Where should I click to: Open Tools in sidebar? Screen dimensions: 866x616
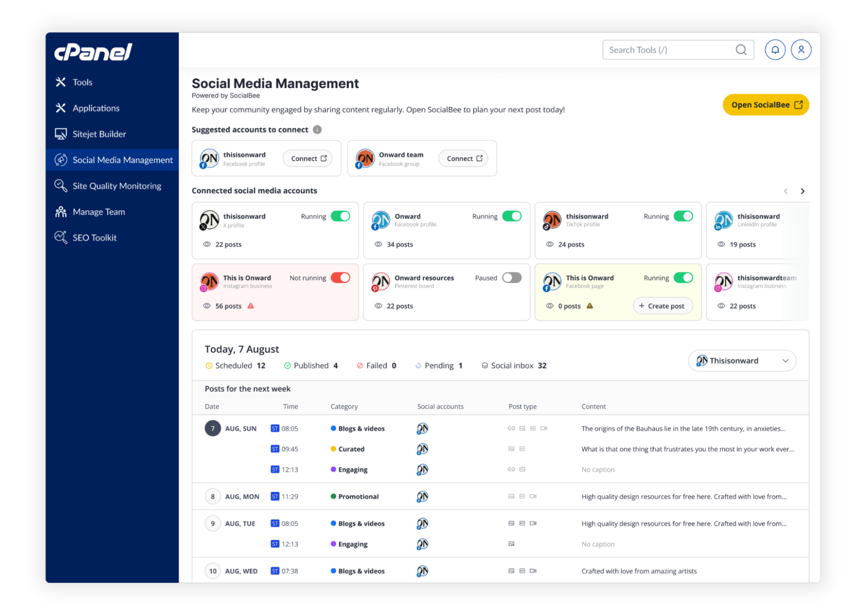tap(112, 82)
